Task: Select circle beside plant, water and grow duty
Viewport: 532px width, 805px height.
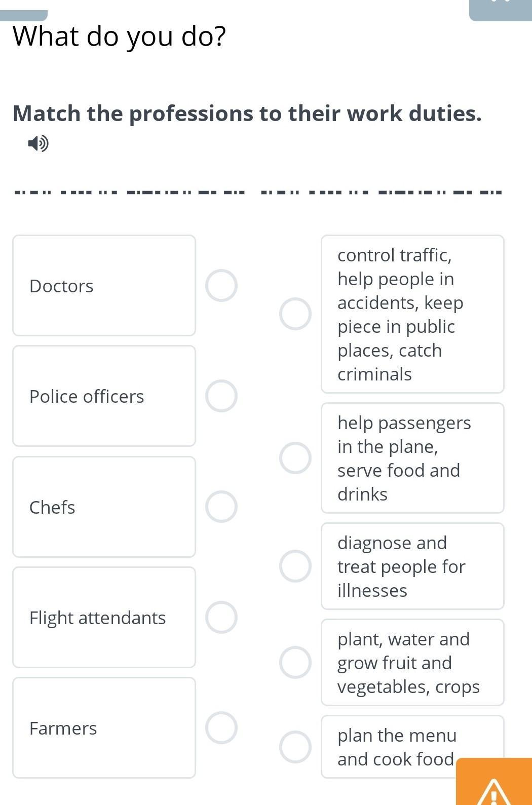Action: coord(295,662)
